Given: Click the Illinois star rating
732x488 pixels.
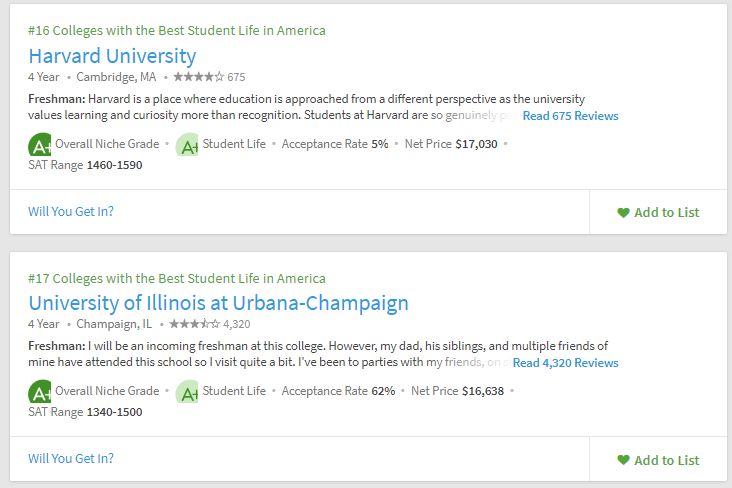Looking at the screenshot, I should point(194,324).
